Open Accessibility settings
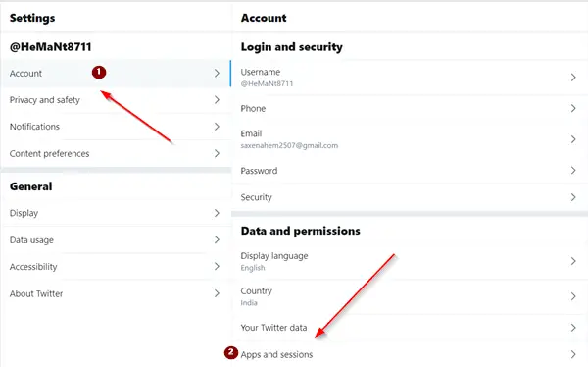The height and width of the screenshot is (367, 588). [x=116, y=267]
